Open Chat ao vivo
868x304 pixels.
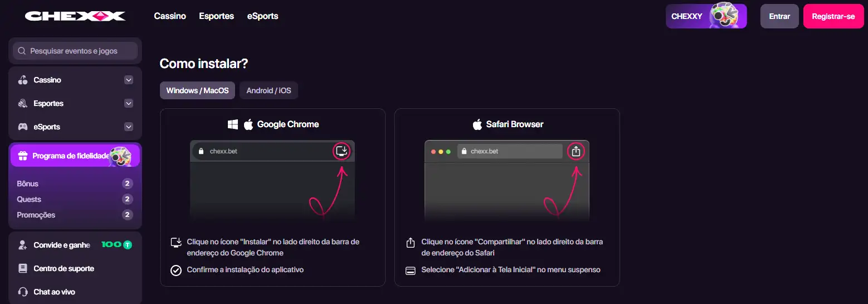tap(54, 292)
